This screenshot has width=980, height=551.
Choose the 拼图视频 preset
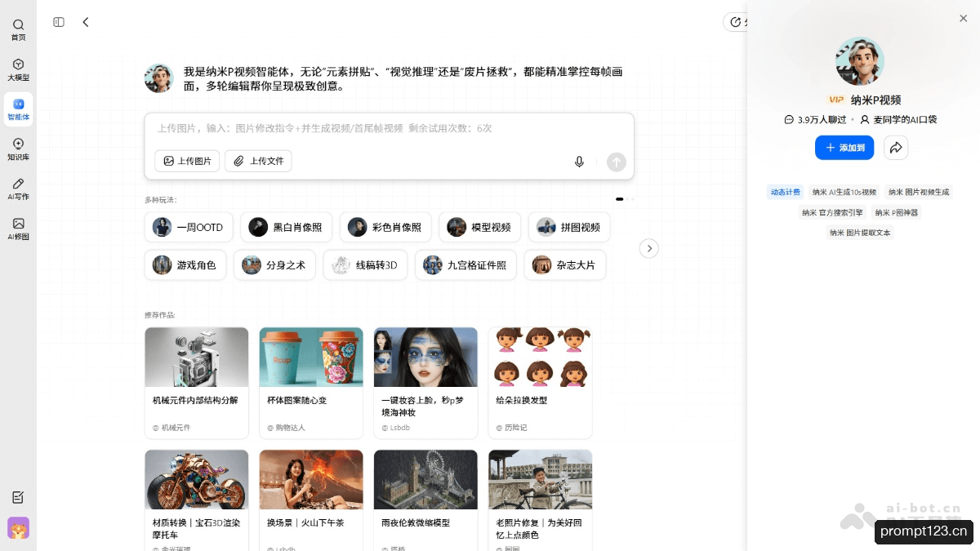[569, 227]
